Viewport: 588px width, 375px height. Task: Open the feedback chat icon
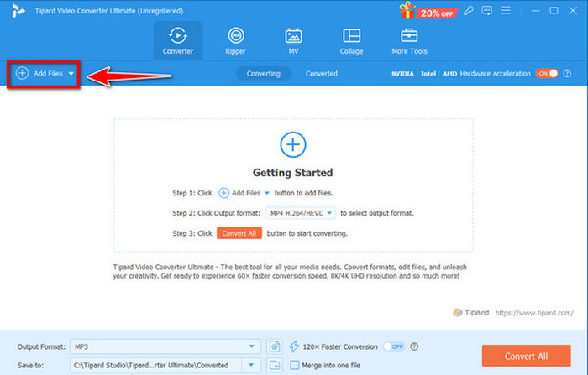click(x=486, y=11)
